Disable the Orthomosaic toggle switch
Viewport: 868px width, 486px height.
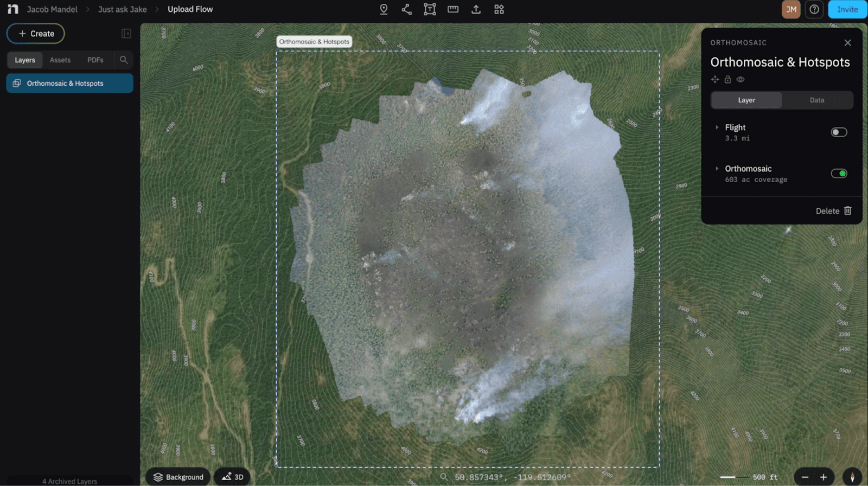839,174
